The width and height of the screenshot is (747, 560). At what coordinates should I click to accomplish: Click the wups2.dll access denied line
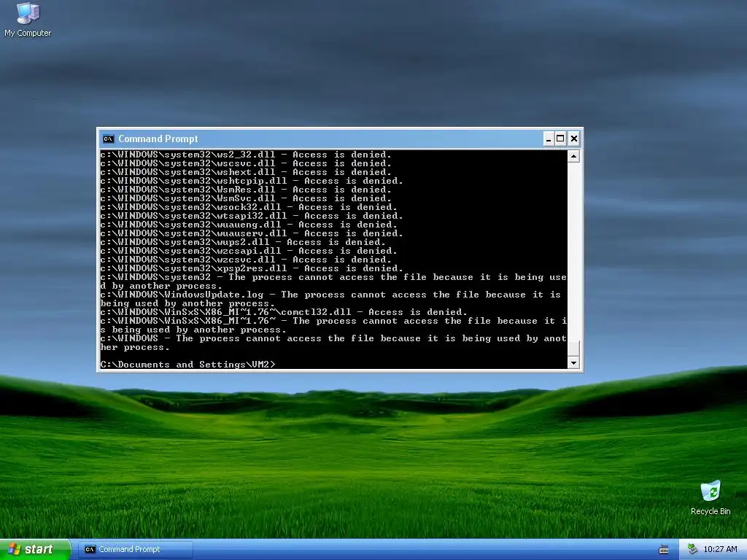click(x=243, y=242)
